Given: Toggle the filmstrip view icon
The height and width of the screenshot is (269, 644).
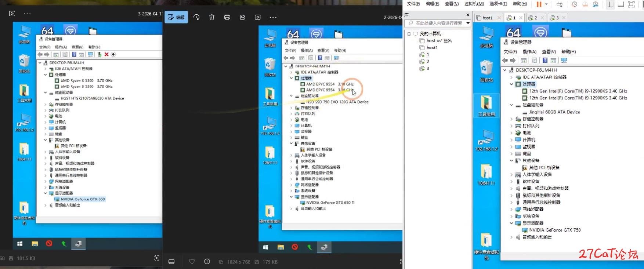Looking at the screenshot, I should 171,262.
